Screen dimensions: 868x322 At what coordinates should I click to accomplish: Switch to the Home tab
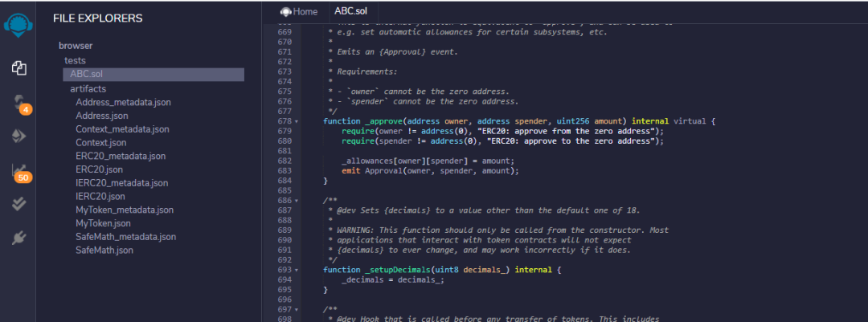pyautogui.click(x=299, y=11)
